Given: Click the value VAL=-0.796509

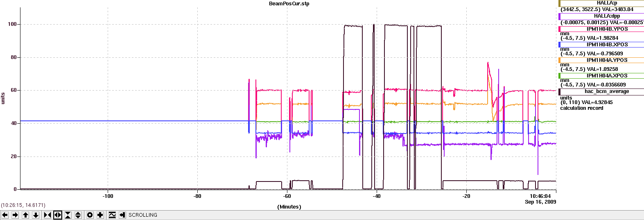Looking at the screenshot, I should [605, 54].
